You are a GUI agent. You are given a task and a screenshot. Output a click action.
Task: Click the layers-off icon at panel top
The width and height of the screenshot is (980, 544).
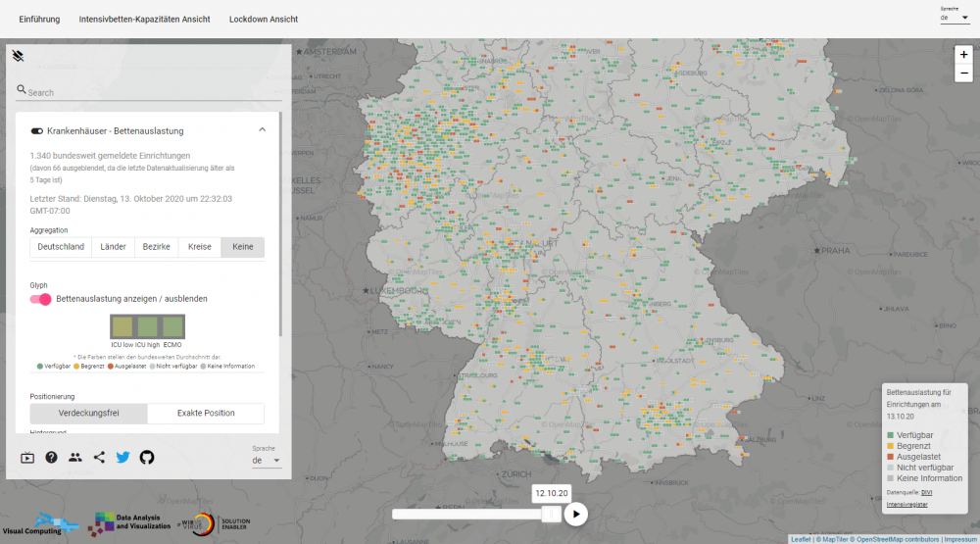coord(18,56)
